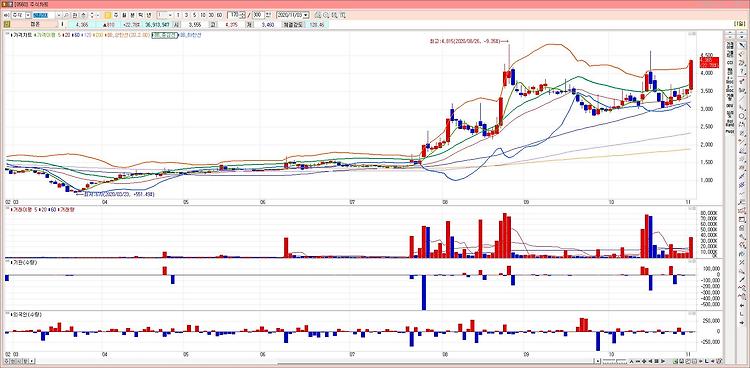Viewport: 750px width, 368px height.
Task: Click the yellow icon left of 현증
Action: click(x=6, y=24)
